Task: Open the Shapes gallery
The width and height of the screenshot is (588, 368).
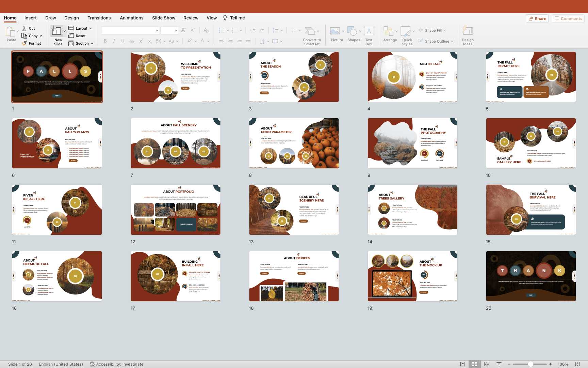Action: [x=353, y=32]
